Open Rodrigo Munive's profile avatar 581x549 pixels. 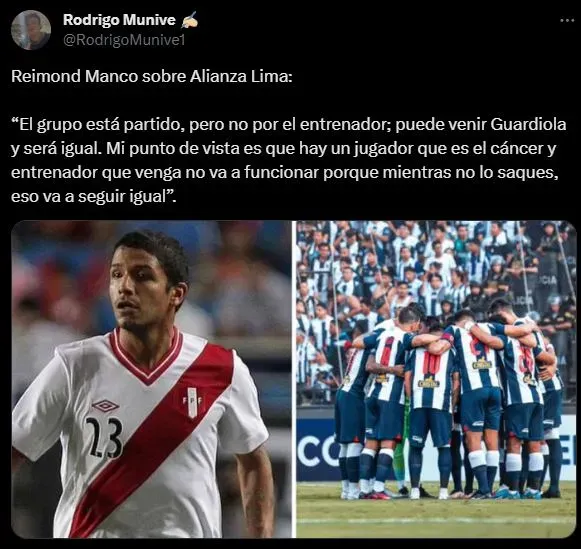tap(31, 30)
